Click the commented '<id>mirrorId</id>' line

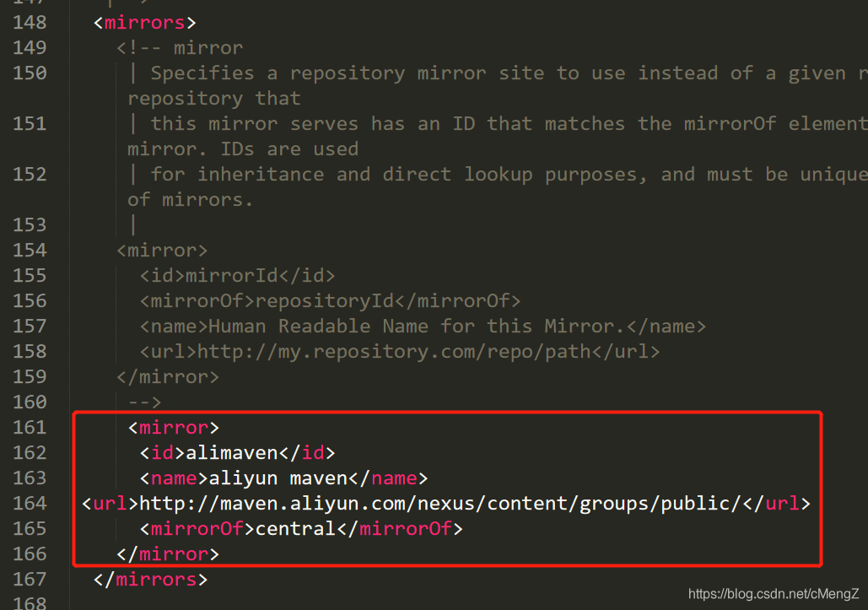238,276
